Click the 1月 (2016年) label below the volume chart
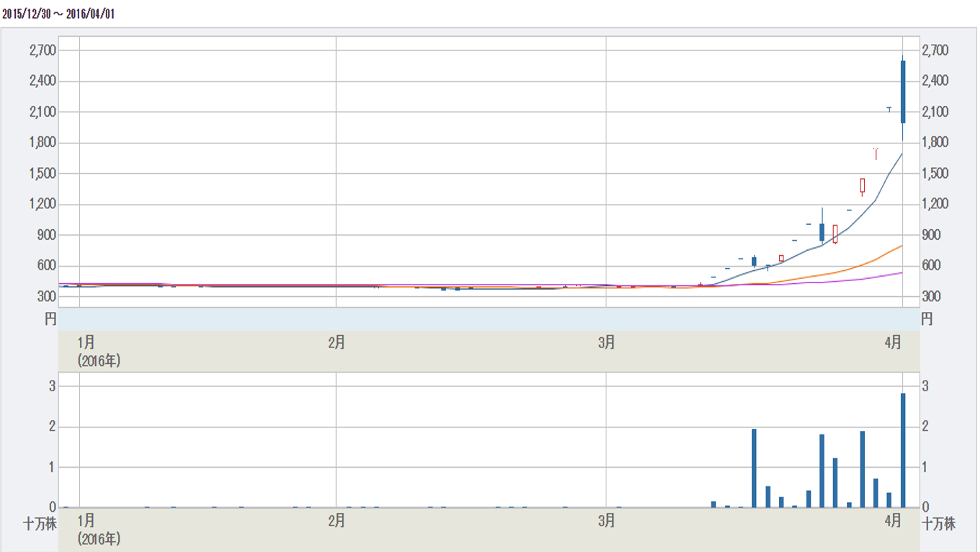980x552 pixels. 99,528
